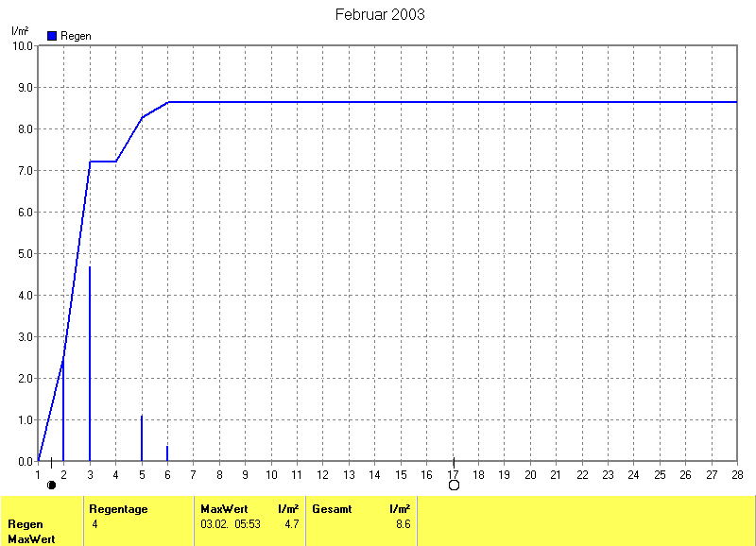Select the Regen legend label
The image size is (756, 546).
[76, 35]
